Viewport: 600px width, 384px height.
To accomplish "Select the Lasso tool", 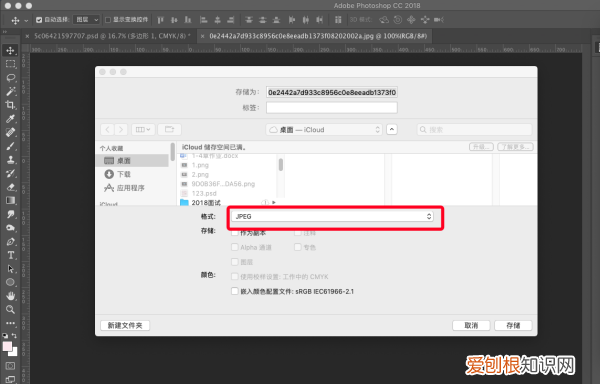I will point(11,78).
